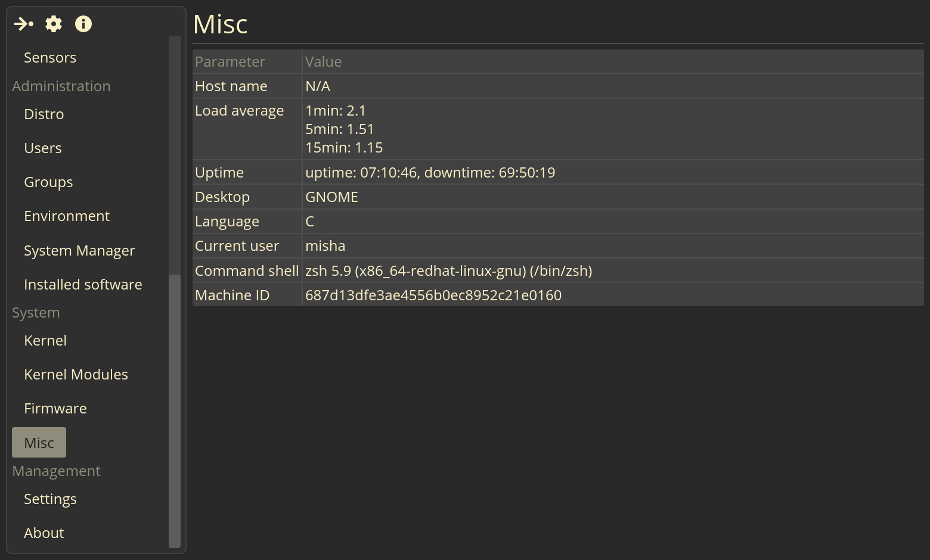Select the highlighted Misc item
Viewport: 930px width, 560px height.
click(x=39, y=443)
